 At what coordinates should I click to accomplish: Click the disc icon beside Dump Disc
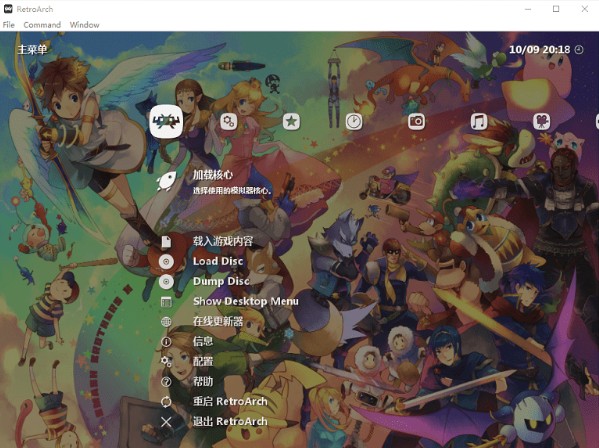tap(166, 282)
